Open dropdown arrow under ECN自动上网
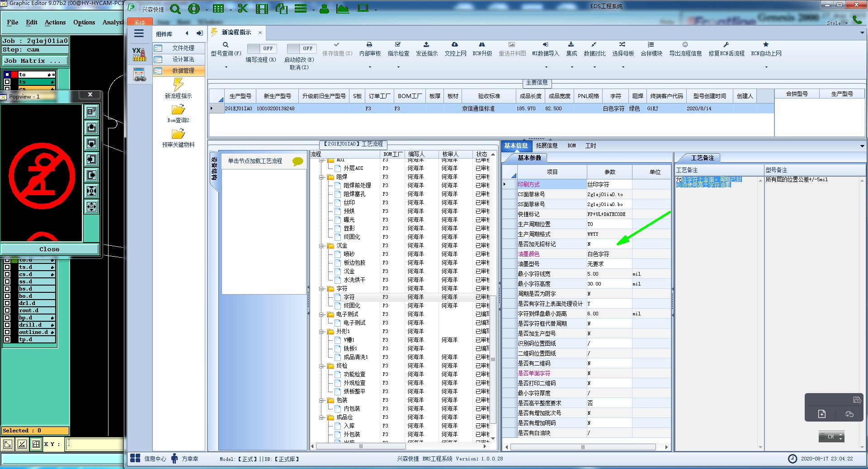This screenshot has height=469, width=868. point(766,67)
